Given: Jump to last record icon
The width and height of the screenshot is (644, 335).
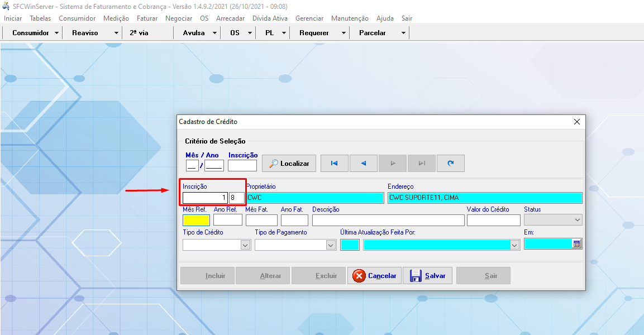Looking at the screenshot, I should (x=422, y=163).
